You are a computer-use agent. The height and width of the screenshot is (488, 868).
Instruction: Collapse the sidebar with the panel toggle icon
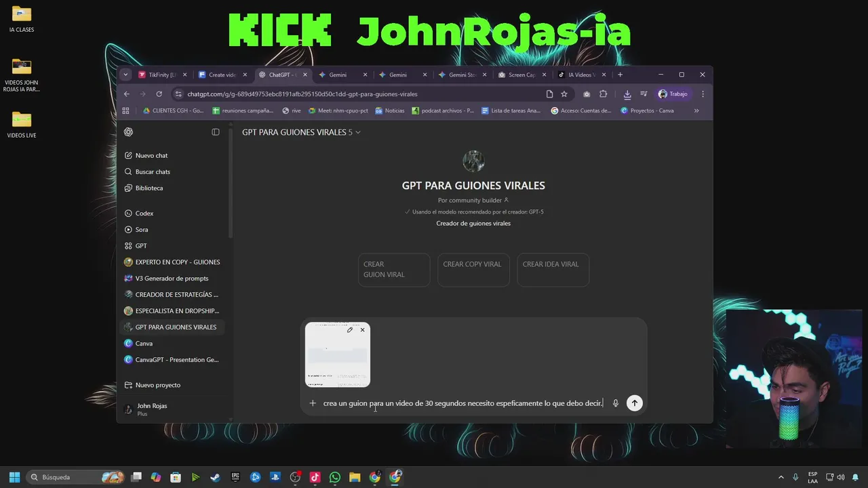216,132
